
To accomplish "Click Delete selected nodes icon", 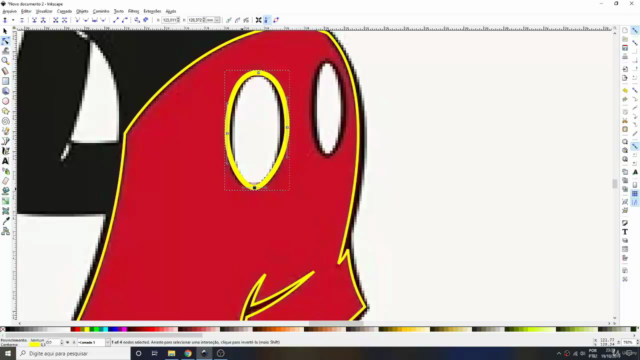I will pyautogui.click(x=22, y=20).
